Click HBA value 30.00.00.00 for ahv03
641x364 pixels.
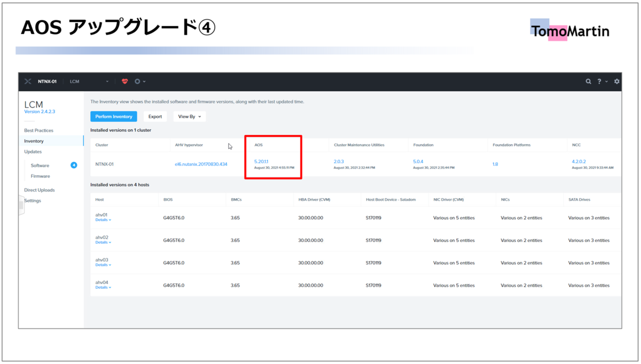(x=310, y=263)
